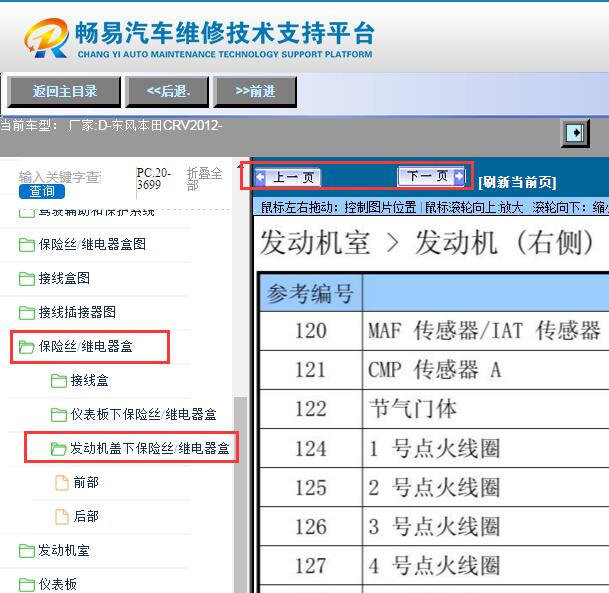Open the 前部 page

[x=86, y=483]
